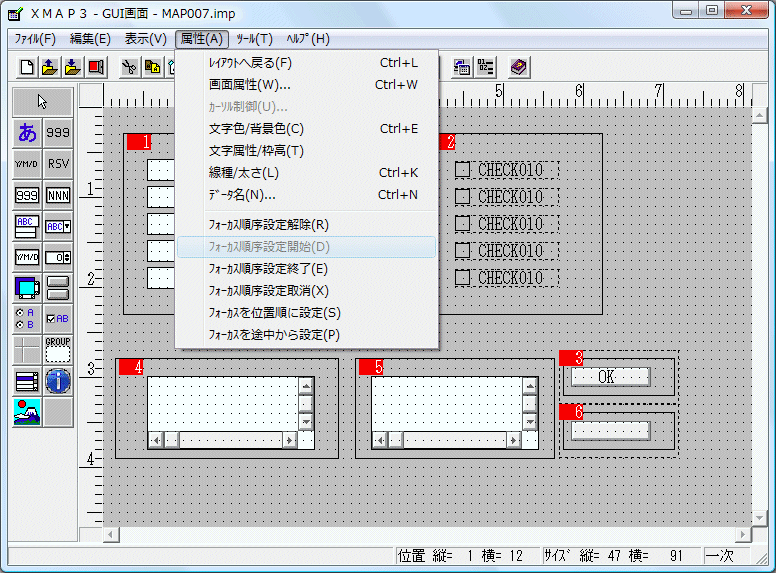Choose フォーカス順序設定終了(E) menu item
The image size is (776, 573).
pos(307,269)
